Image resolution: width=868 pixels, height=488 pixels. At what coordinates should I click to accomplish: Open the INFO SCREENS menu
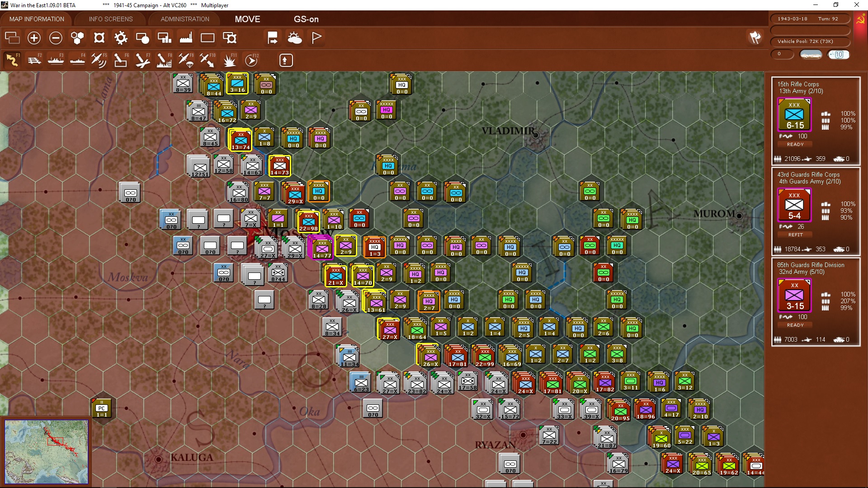pyautogui.click(x=110, y=19)
